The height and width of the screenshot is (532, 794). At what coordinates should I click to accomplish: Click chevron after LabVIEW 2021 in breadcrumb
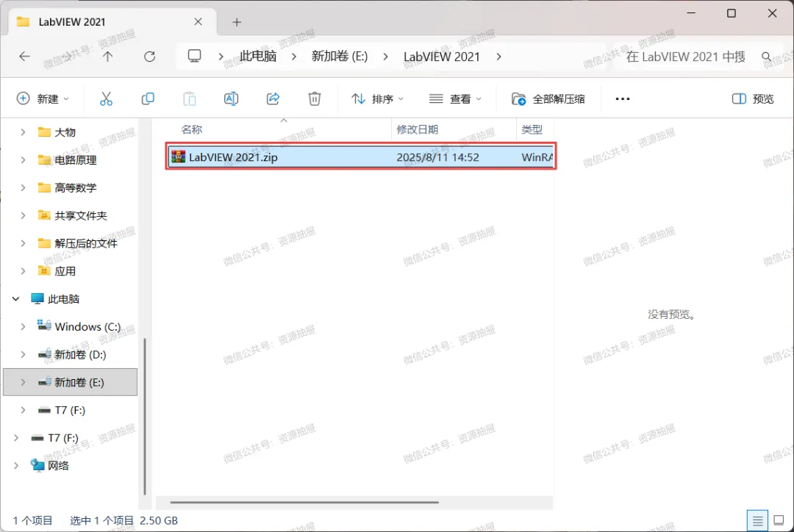coord(498,56)
